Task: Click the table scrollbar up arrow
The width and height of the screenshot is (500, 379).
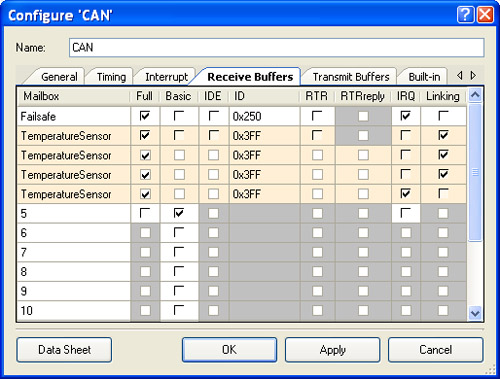Action: point(475,95)
